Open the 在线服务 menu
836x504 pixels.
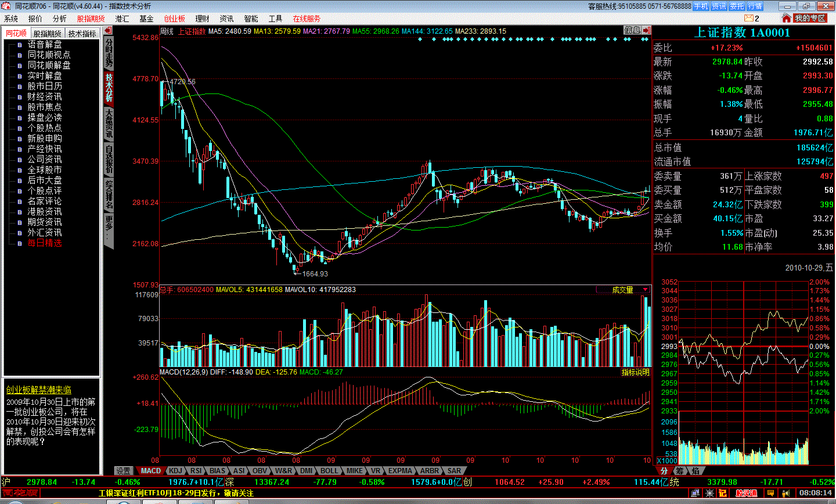click(307, 19)
